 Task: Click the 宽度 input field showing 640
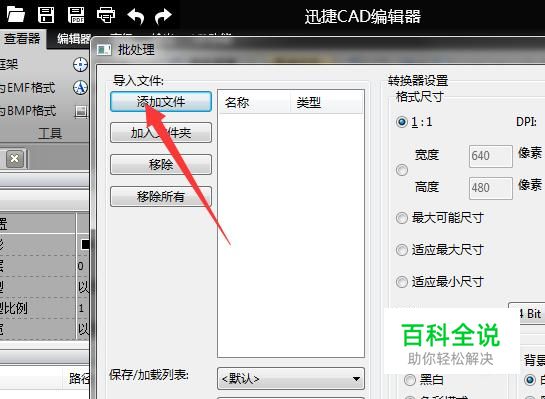pos(490,156)
